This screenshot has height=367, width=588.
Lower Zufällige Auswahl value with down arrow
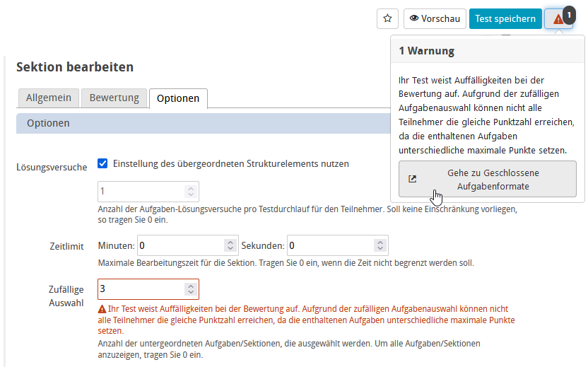tap(189, 293)
